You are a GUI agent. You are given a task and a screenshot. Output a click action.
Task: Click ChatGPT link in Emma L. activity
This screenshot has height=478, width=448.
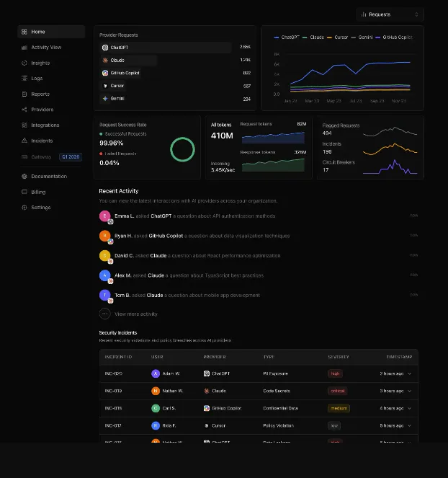tap(161, 216)
